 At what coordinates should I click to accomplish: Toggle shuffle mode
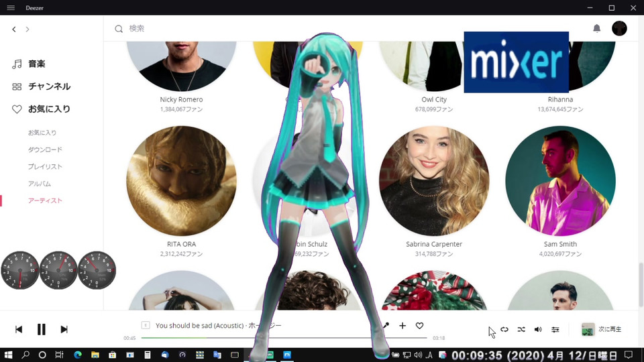[x=521, y=329]
